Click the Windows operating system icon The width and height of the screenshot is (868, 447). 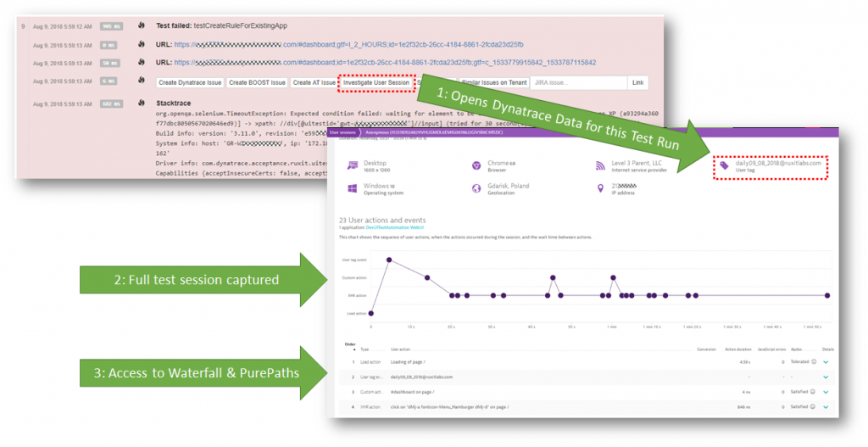352,189
